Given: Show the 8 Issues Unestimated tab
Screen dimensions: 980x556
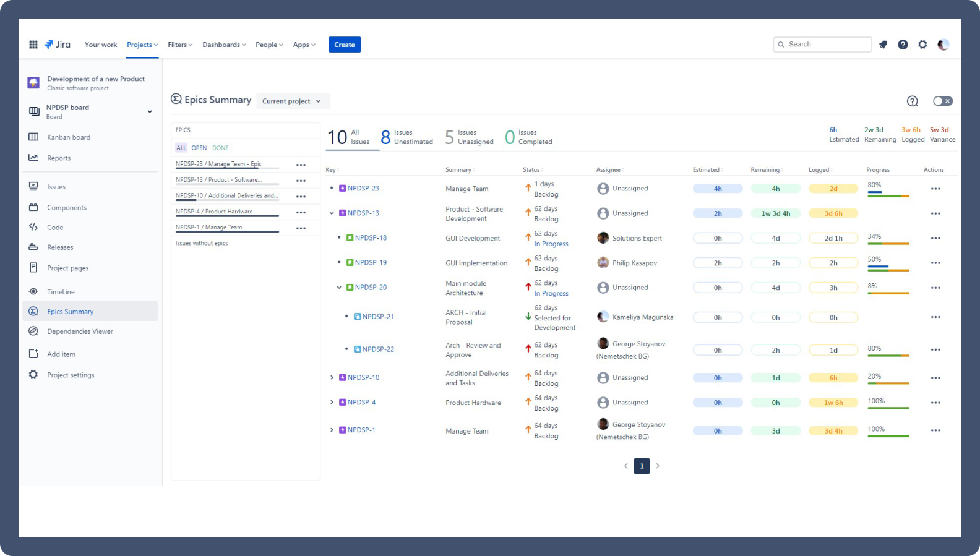Looking at the screenshot, I should (x=407, y=137).
